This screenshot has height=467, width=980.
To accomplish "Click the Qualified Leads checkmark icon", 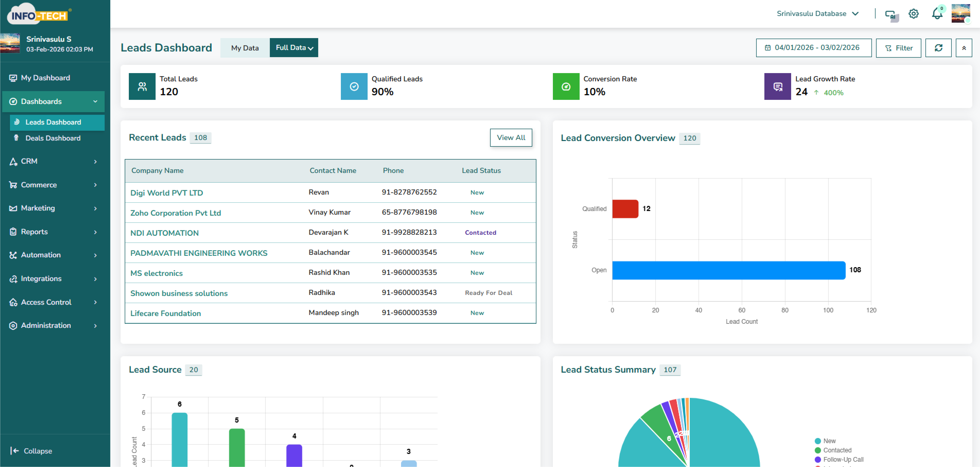I will (354, 86).
